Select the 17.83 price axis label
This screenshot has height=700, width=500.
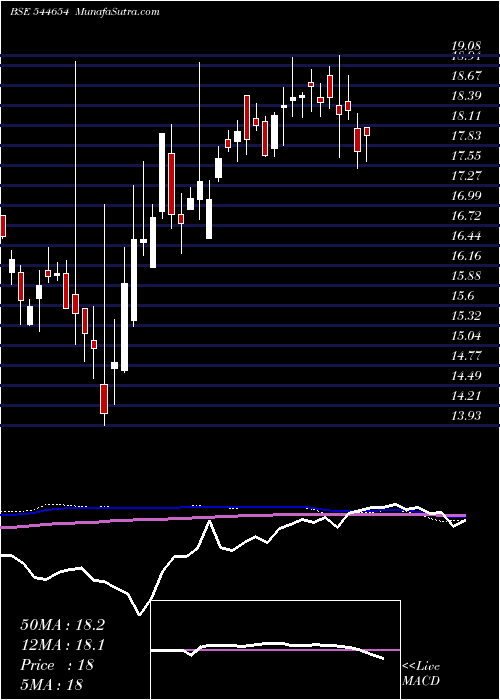click(x=466, y=136)
